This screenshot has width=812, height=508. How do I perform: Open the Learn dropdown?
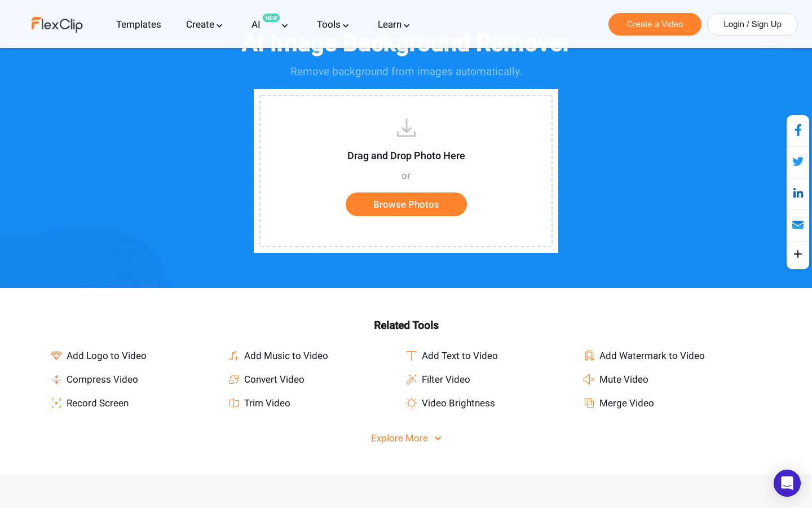tap(393, 24)
